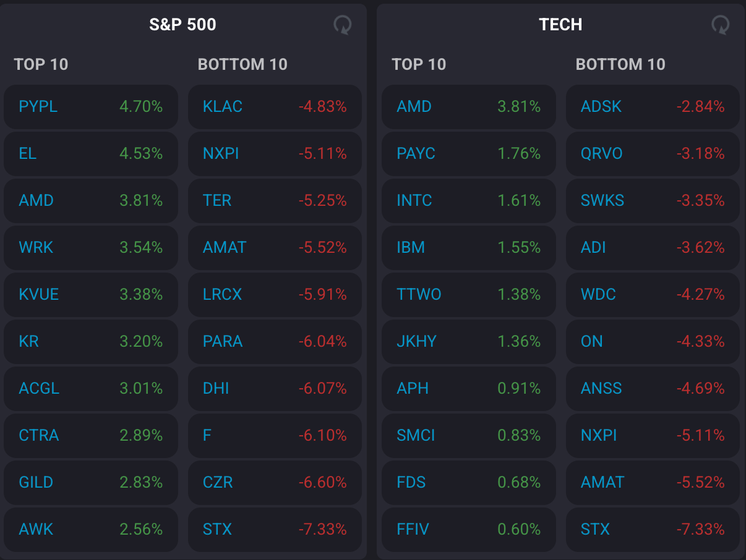Open the PYPL ticker link
This screenshot has width=746, height=560.
click(x=38, y=106)
